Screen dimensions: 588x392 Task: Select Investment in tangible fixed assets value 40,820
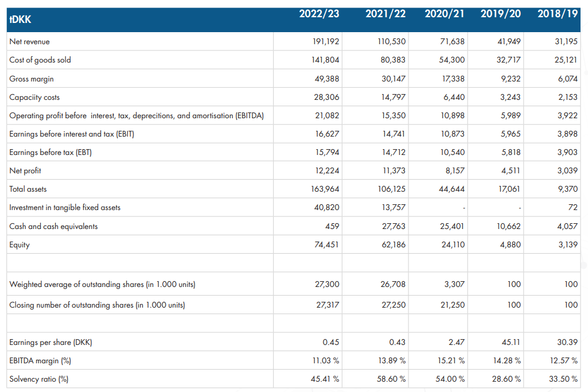coord(326,207)
